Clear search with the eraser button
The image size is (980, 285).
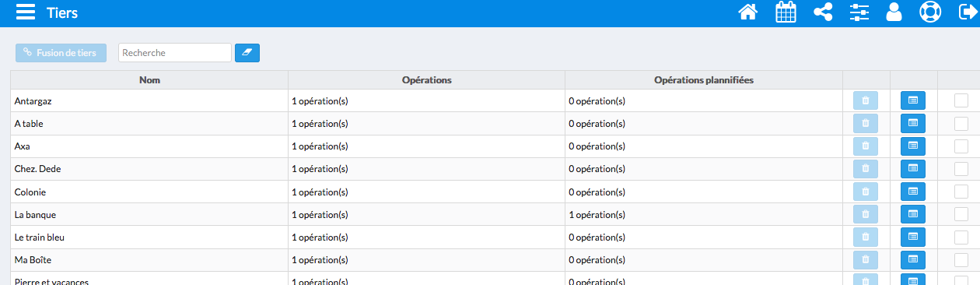point(247,52)
